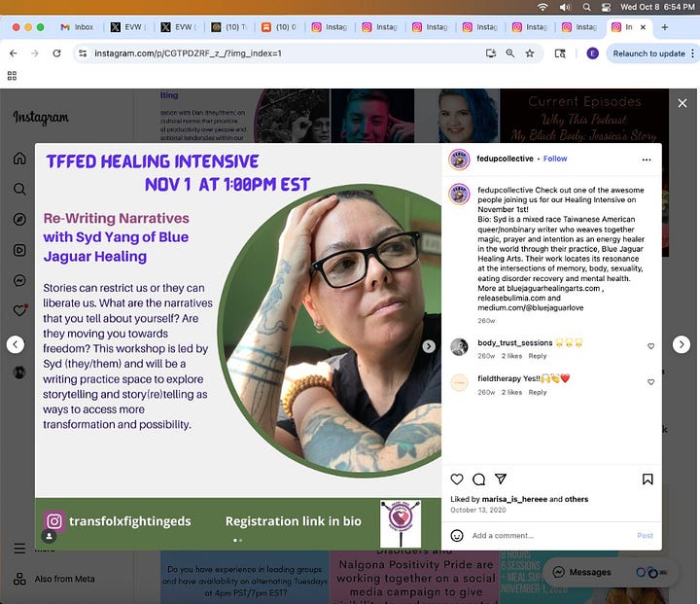700x604 pixels.
Task: Click install app icon in address bar
Action: coord(491,53)
